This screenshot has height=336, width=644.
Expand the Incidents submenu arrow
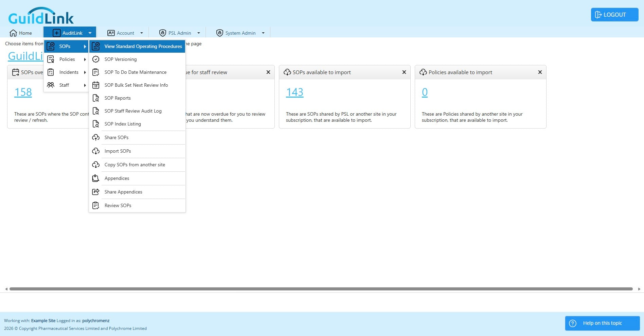(x=85, y=72)
